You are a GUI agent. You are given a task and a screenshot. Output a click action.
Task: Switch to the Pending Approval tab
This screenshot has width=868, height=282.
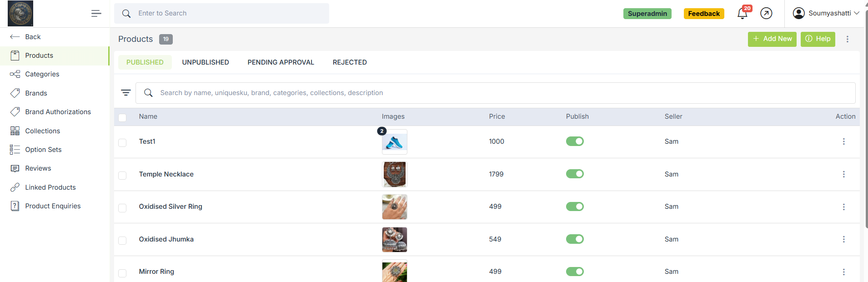(x=281, y=62)
